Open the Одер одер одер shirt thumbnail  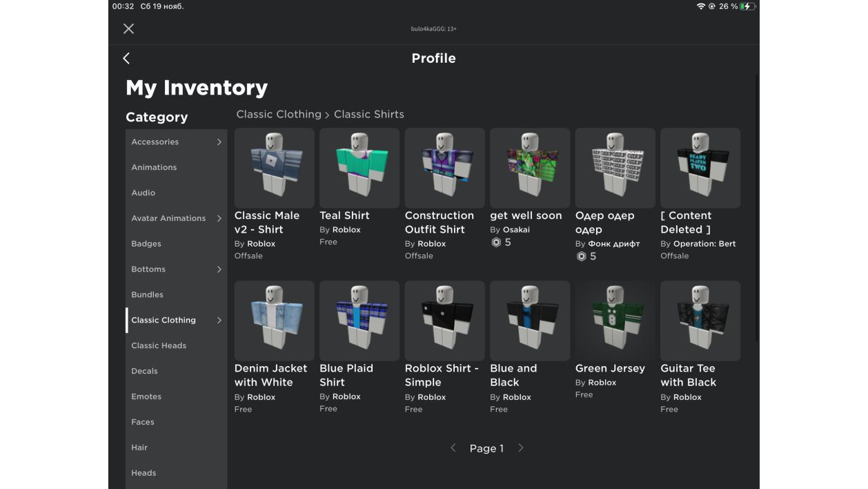tap(615, 168)
